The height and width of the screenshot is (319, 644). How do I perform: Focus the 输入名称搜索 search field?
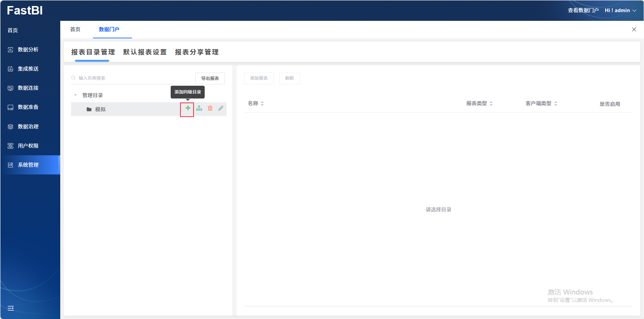click(131, 78)
